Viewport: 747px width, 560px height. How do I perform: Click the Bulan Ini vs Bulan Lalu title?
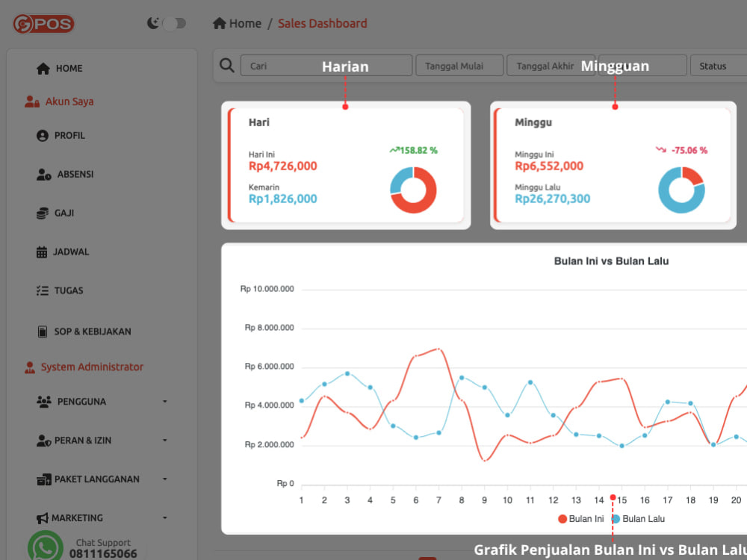coord(611,261)
